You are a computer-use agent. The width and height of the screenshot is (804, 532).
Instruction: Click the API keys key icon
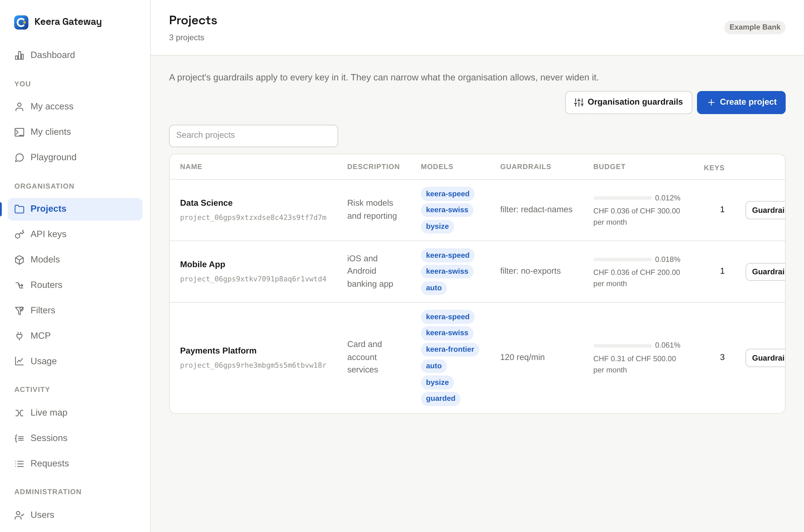[19, 234]
